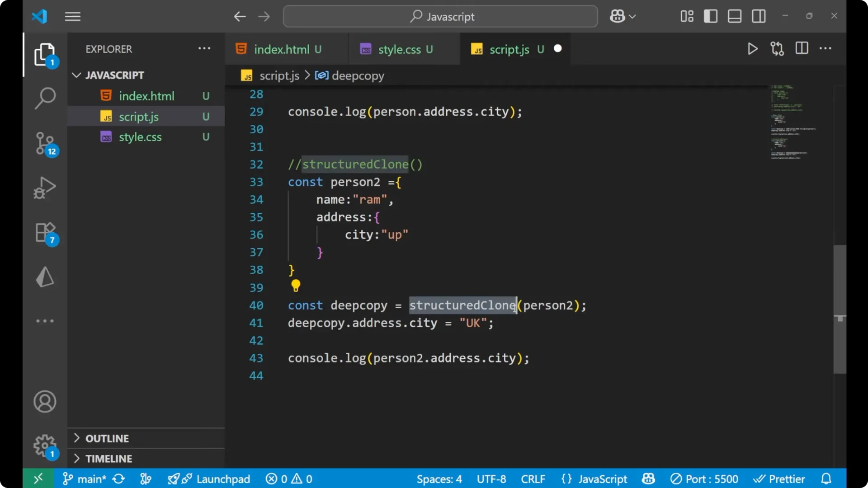Click the quick fix lightbulb on line 39
This screenshot has height=488, width=868.
296,286
